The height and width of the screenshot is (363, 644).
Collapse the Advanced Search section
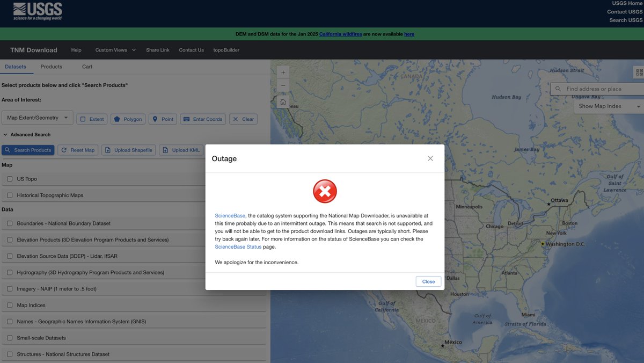(27, 135)
